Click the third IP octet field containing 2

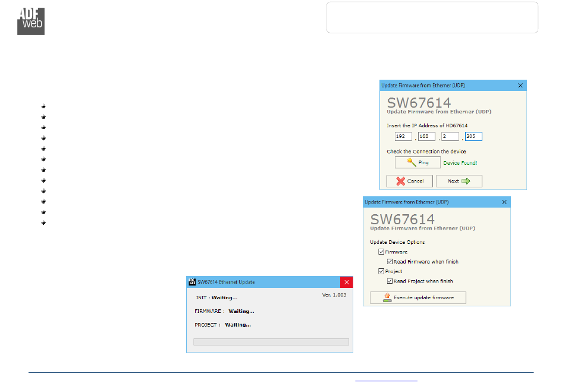[x=450, y=137]
